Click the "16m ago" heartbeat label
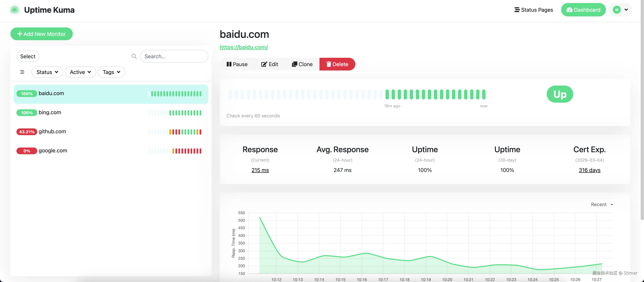Screen dimensions: 644x282 [x=392, y=106]
